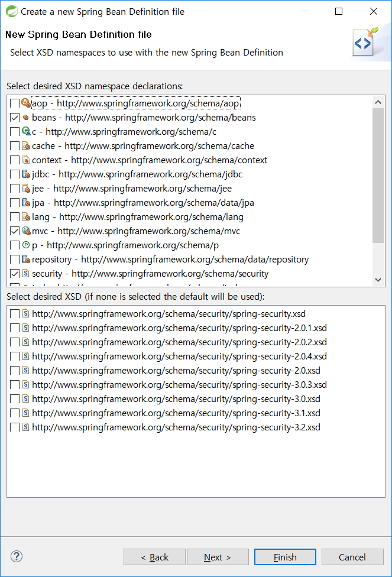
Task: Click the spring-security-3.1.xsd file icon
Action: tap(26, 413)
